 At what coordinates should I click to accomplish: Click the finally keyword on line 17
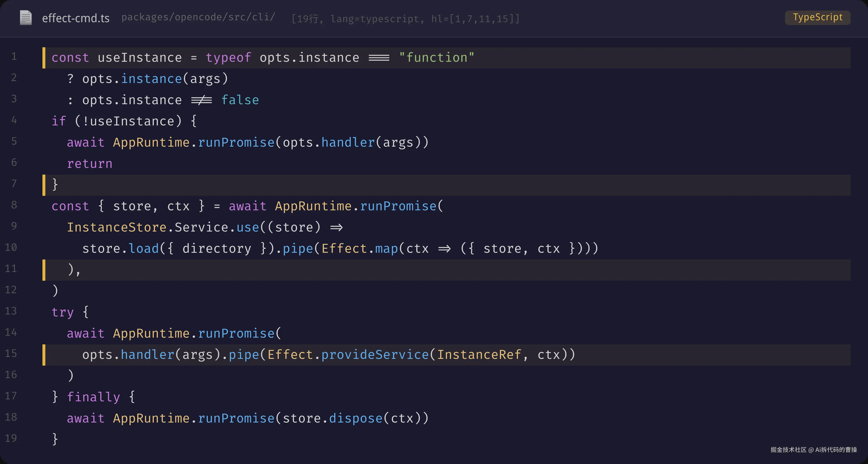click(x=93, y=397)
